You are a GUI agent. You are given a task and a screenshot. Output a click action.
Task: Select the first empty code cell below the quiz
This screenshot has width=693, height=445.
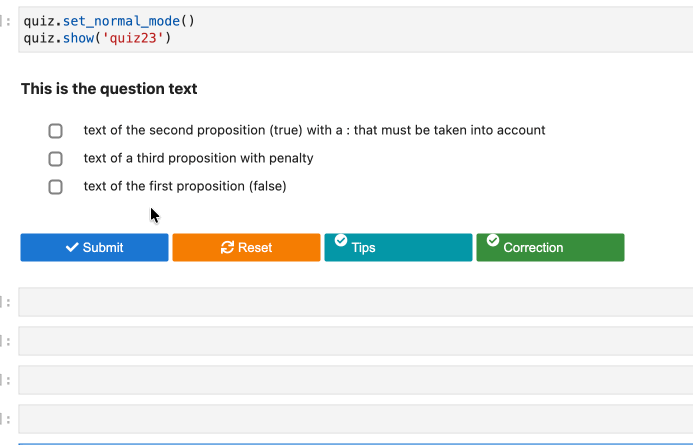355,302
